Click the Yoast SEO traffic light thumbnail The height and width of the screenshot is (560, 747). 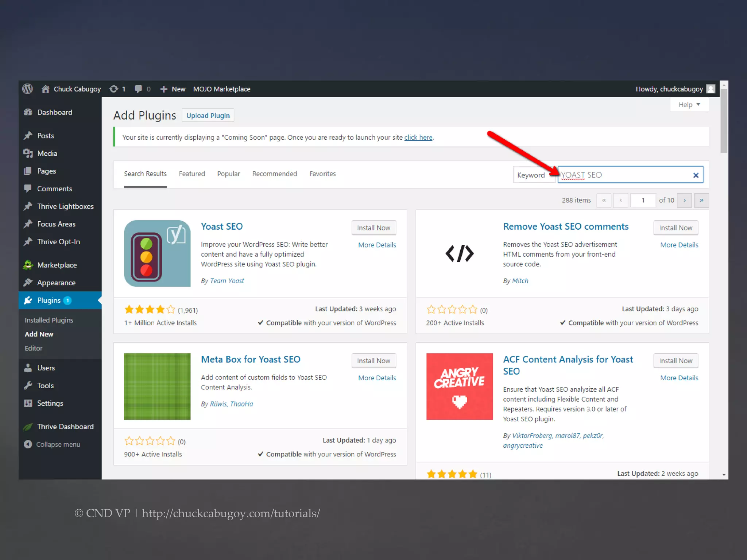coord(157,253)
